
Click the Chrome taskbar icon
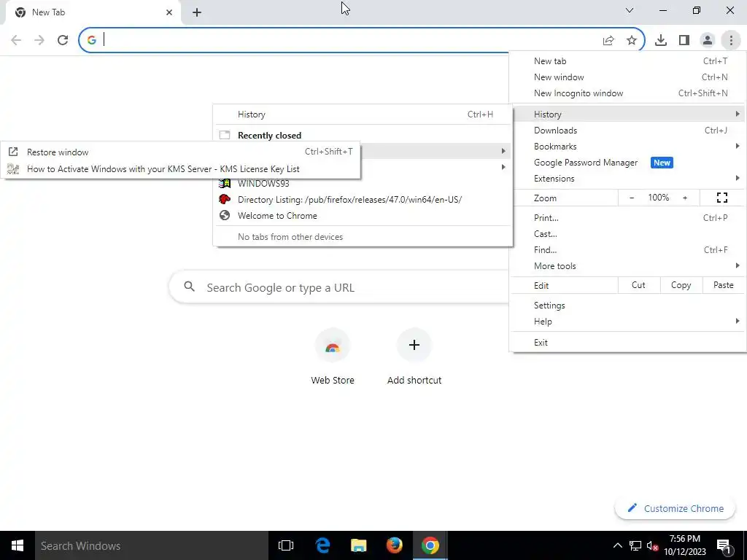(430, 545)
